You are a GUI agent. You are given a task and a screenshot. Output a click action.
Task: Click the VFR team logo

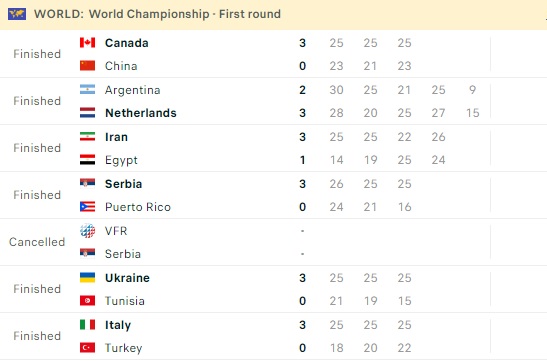click(x=87, y=231)
